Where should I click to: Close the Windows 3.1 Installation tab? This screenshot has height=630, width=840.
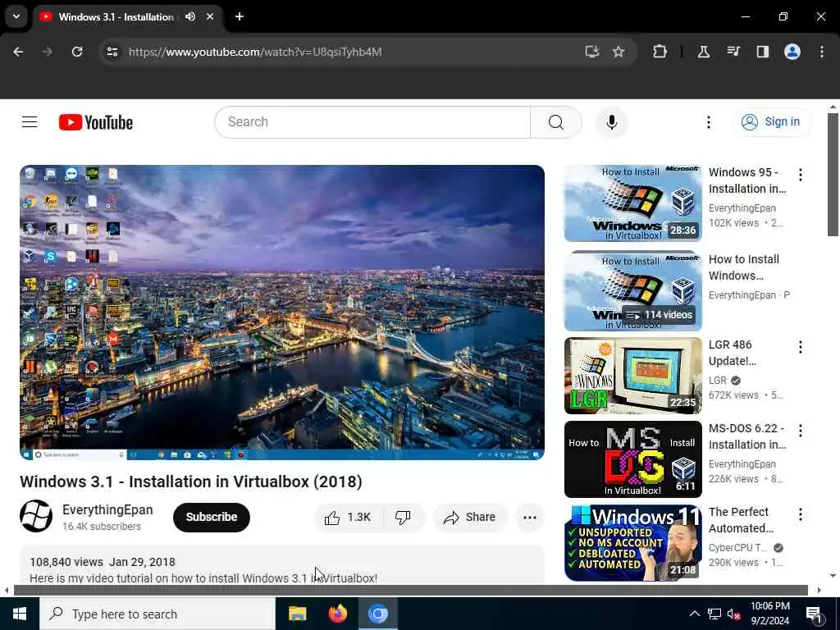[210, 16]
